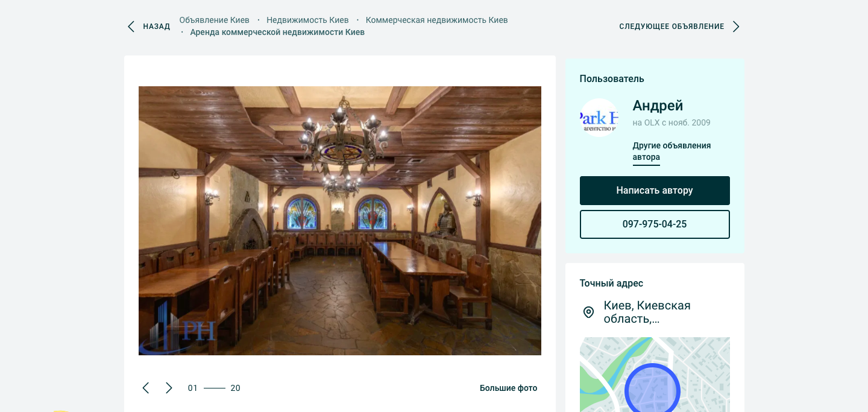Click Написать автору button
The width and height of the screenshot is (868, 412).
point(655,191)
